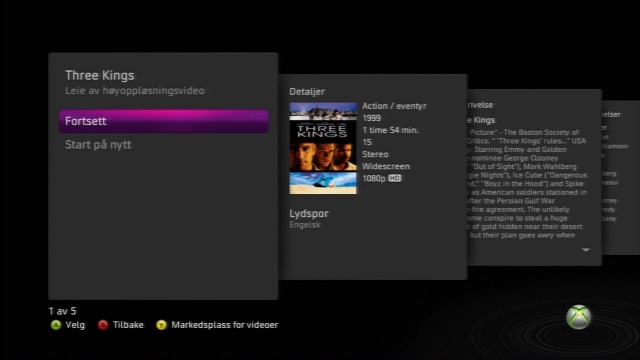Click the green A Velg button icon

pyautogui.click(x=56, y=325)
